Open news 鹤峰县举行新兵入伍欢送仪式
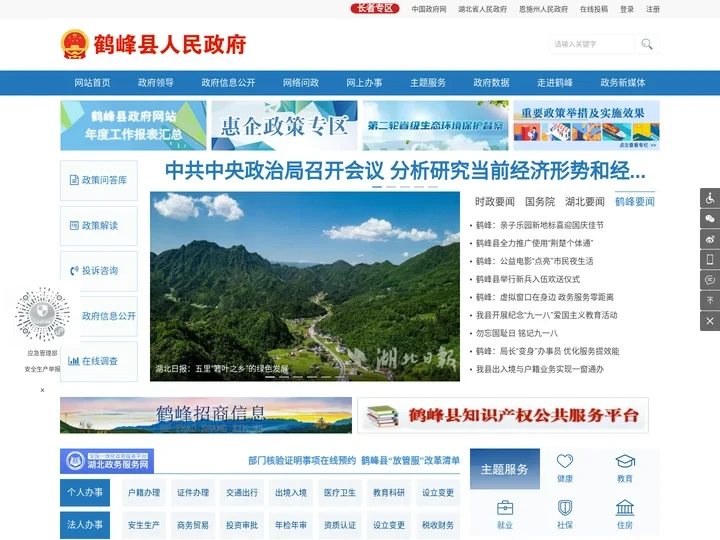This screenshot has width=720, height=540. pos(528,279)
